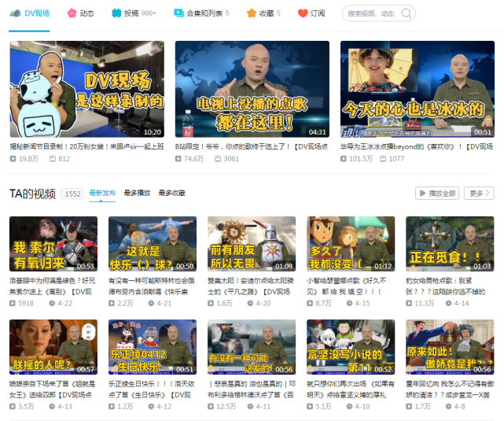Click play count icon beside 19.8万
The image size is (504, 421).
13,158
